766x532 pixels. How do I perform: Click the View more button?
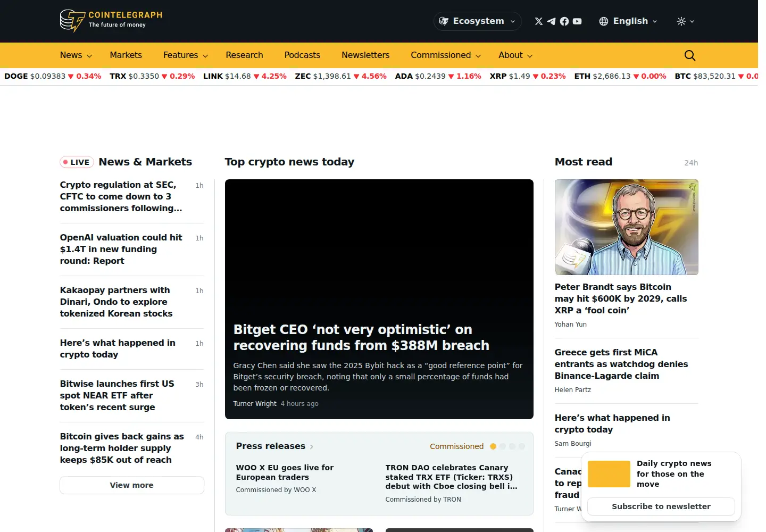(132, 485)
